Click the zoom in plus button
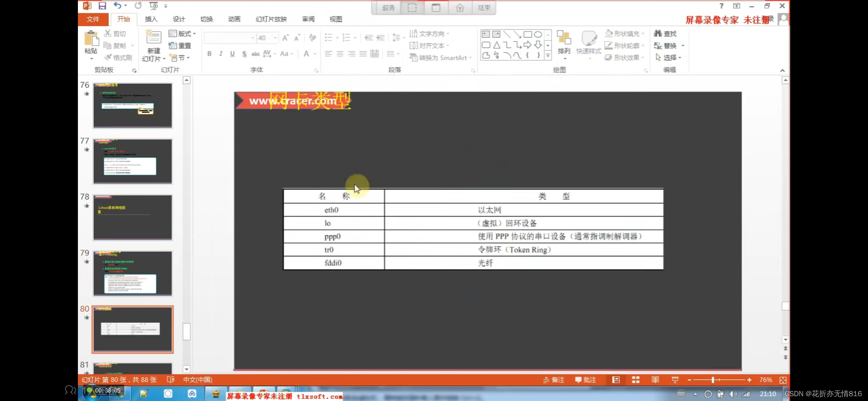Image resolution: width=868 pixels, height=401 pixels. (x=749, y=380)
